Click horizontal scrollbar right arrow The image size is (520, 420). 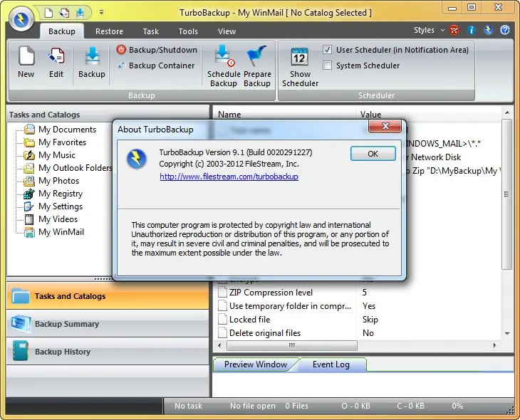pyautogui.click(x=495, y=345)
